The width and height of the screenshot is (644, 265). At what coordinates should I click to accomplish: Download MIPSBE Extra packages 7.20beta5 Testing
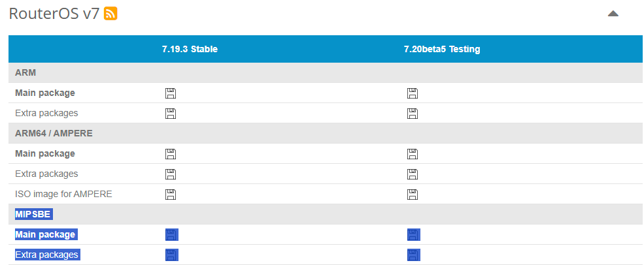click(413, 255)
